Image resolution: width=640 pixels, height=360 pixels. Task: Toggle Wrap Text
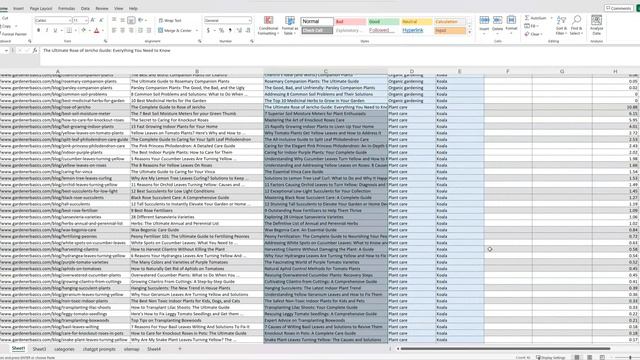(170, 20)
